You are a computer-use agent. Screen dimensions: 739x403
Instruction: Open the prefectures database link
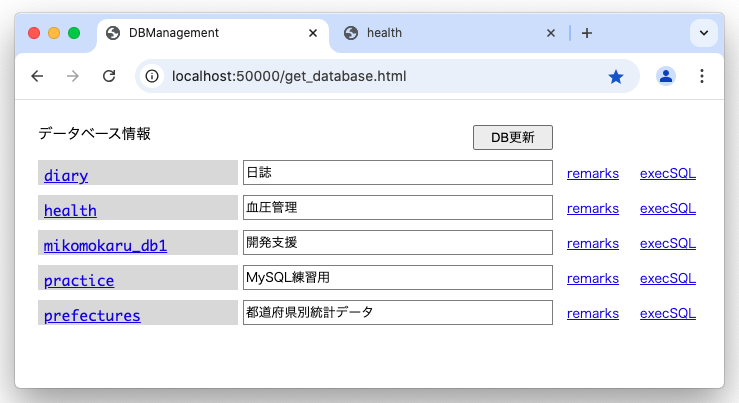point(92,315)
